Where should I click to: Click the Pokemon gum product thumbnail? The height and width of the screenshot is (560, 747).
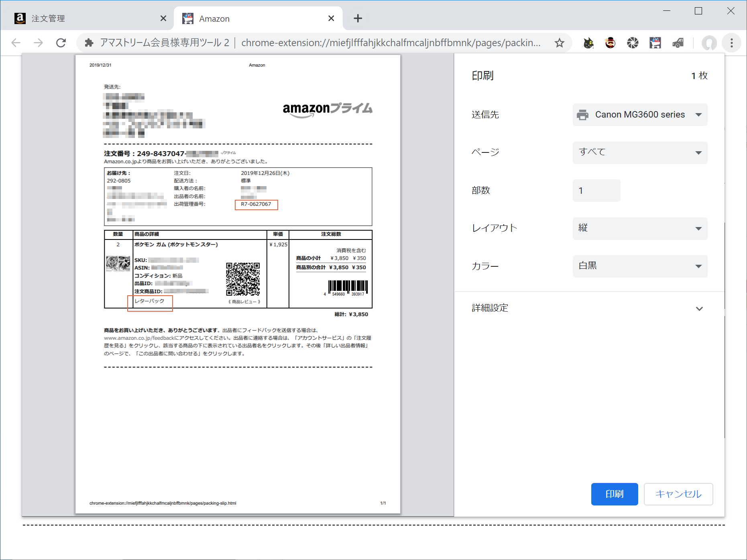[118, 264]
